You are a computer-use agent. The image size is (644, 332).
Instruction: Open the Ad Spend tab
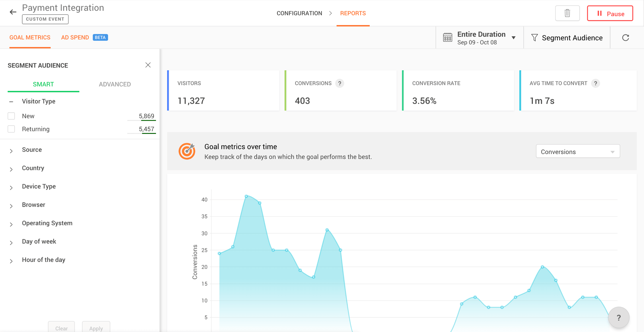[75, 37]
